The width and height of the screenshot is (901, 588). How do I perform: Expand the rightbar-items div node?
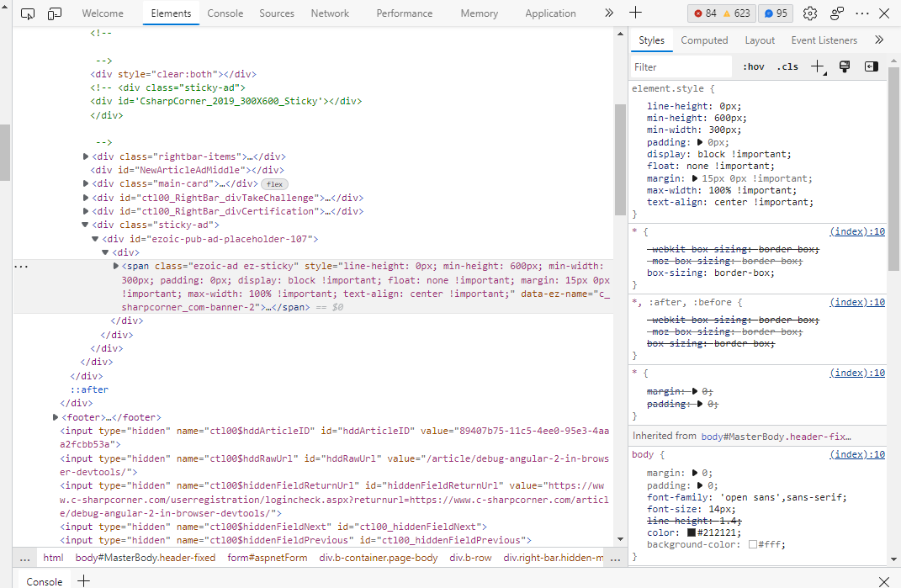[86, 156]
